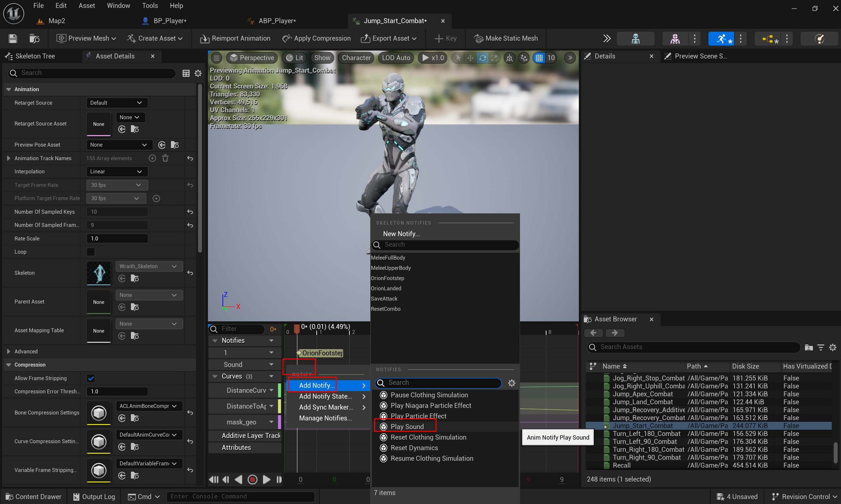Reset Skeleton property to default
The height and width of the screenshot is (504, 841).
point(190,273)
